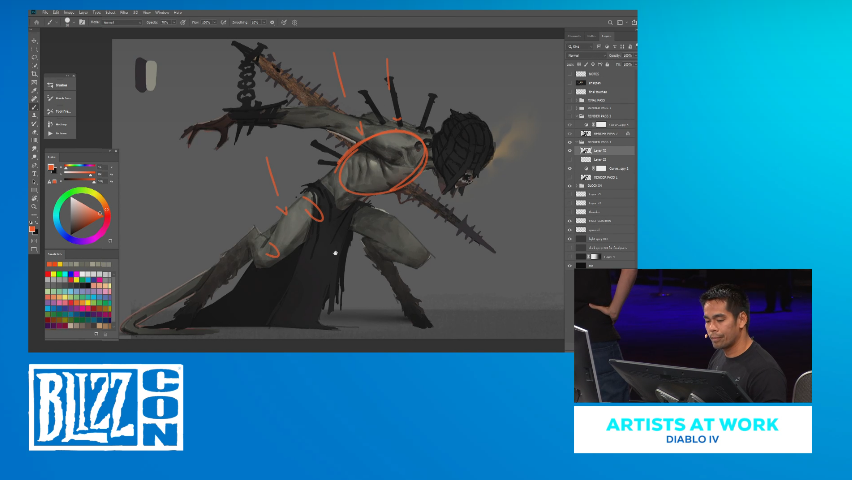Show the FINAL PASS group
The image size is (852, 480).
(x=570, y=100)
